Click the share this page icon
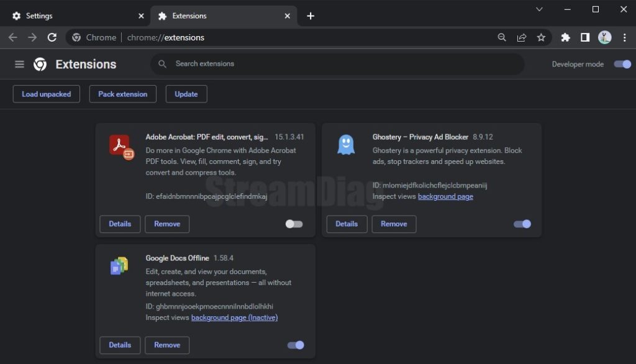Screen dimensions: 636x364 pyautogui.click(x=521, y=37)
